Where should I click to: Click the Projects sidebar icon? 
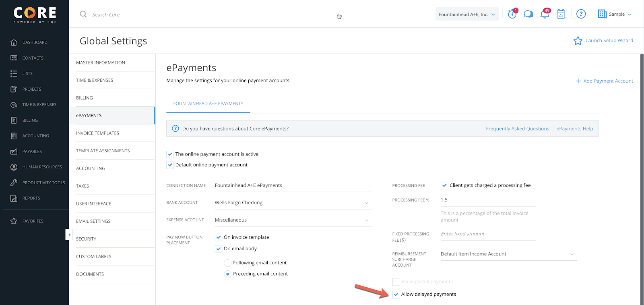pos(14,89)
